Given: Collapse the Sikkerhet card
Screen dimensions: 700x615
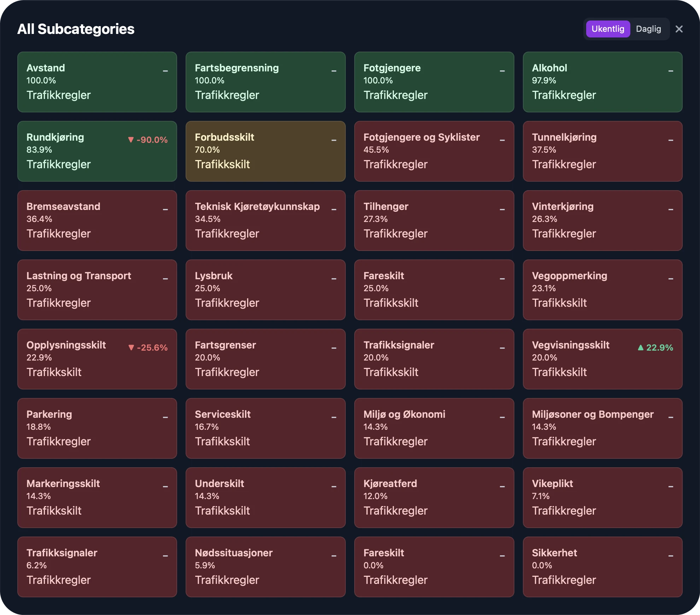Looking at the screenshot, I should (x=670, y=556).
